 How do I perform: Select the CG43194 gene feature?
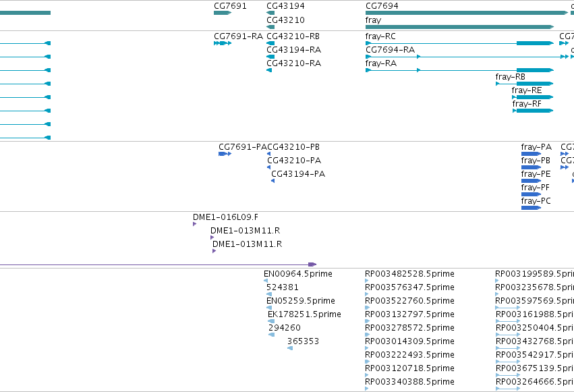[x=270, y=13]
